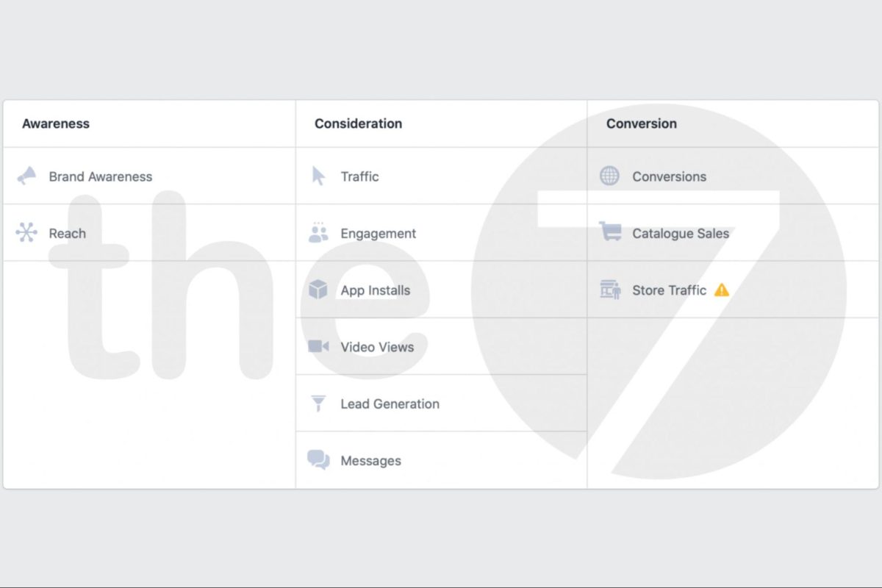Pick the Engagement objective label
This screenshot has height=588, width=882.
tap(379, 234)
